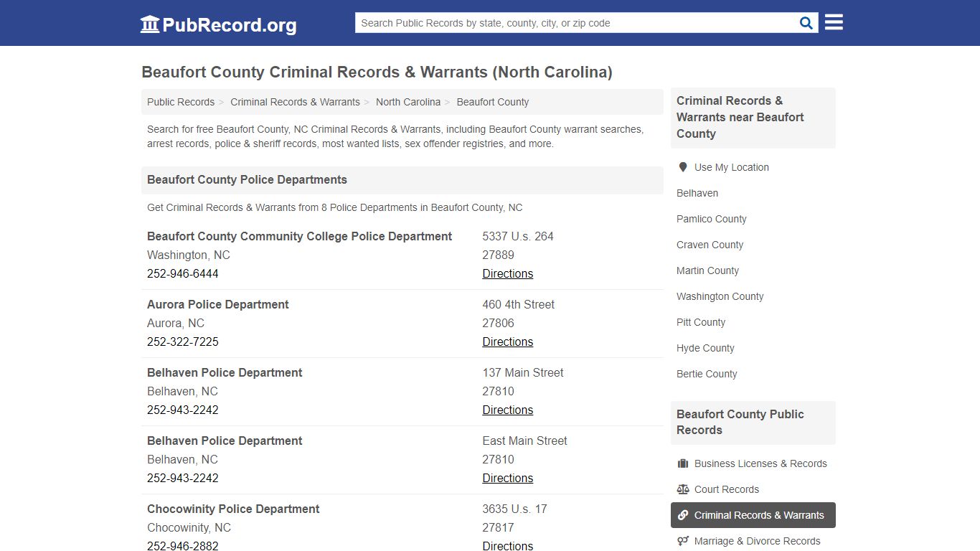Click the Court Records scales icon
The image size is (980, 551).
tap(683, 489)
